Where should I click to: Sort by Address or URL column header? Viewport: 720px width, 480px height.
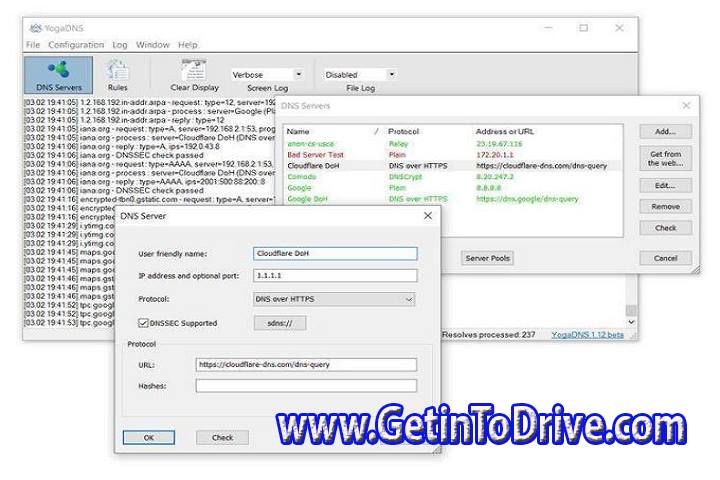[546, 131]
